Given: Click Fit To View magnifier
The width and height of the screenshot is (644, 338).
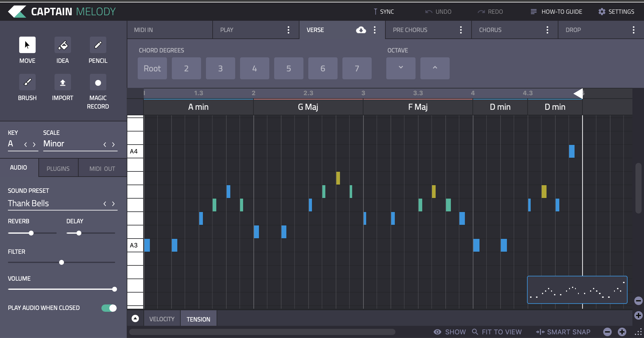Looking at the screenshot, I should click(475, 332).
